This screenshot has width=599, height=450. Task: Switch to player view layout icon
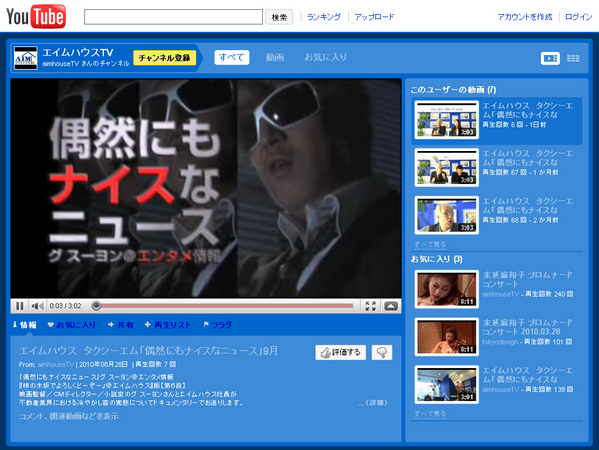pyautogui.click(x=550, y=58)
